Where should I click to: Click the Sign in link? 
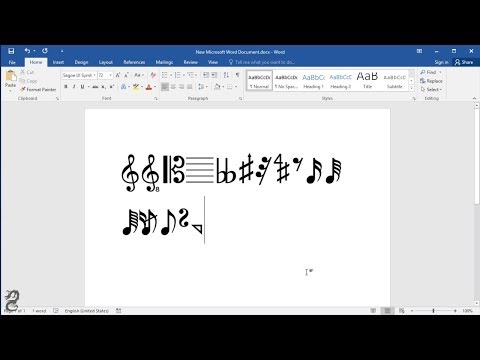[x=441, y=62]
